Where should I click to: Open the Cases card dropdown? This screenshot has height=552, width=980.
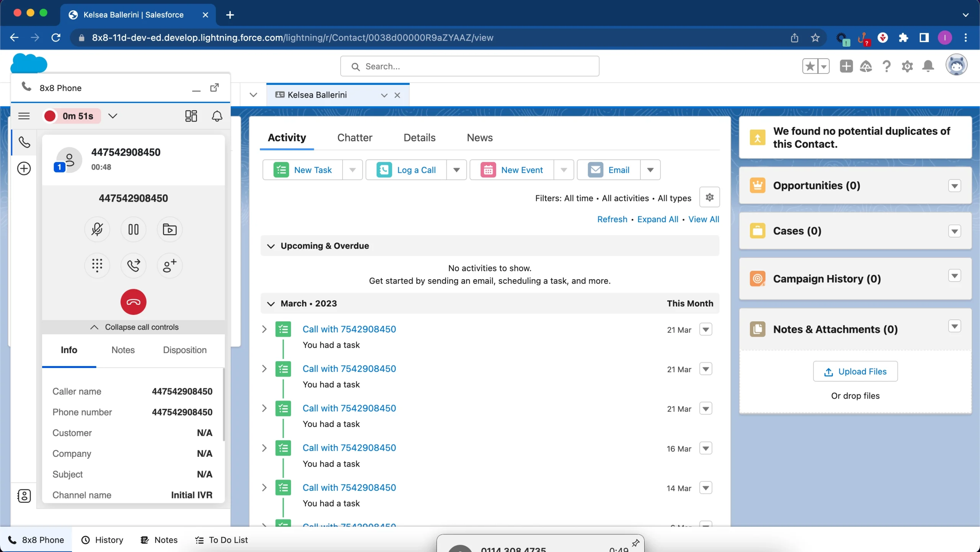[x=954, y=231]
